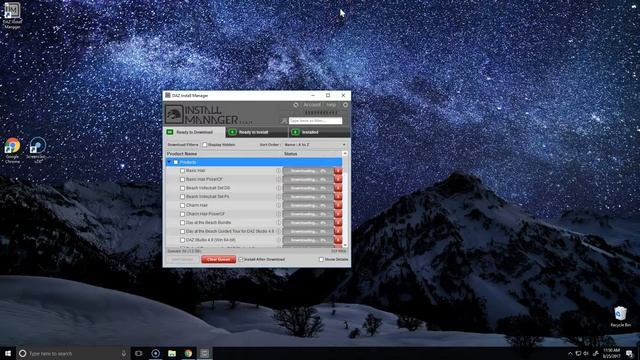
Task: Check the Products group checkbox
Action: [x=176, y=162]
